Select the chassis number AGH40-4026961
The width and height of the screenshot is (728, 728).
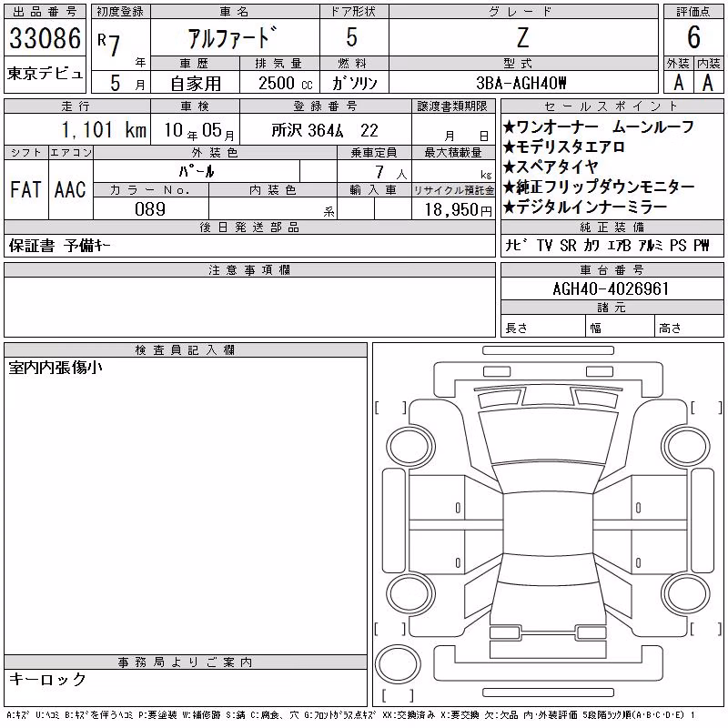click(611, 288)
